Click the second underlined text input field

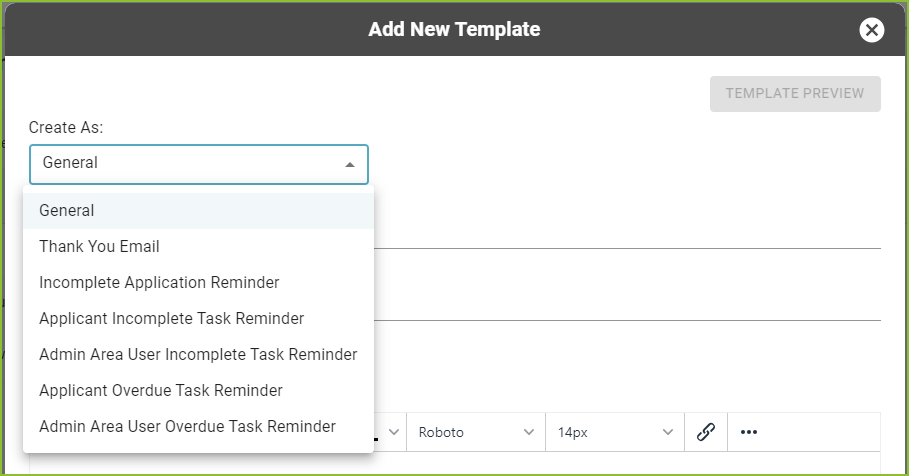(x=627, y=307)
